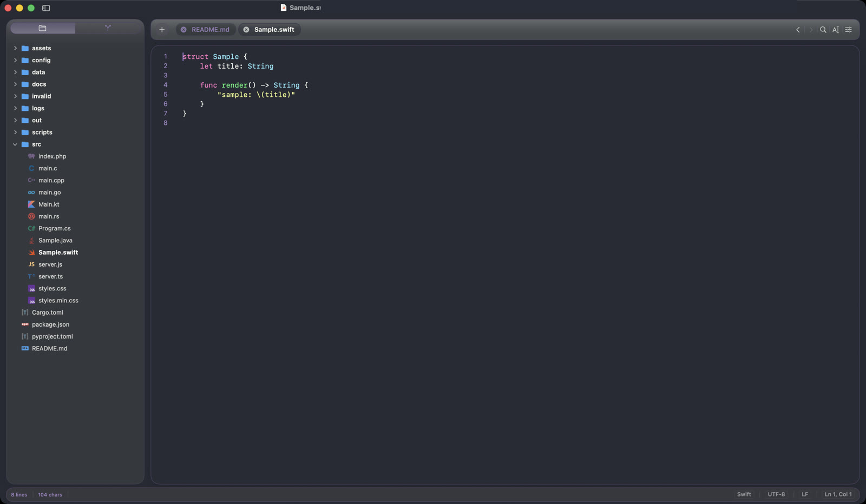Expand the out folder

tap(15, 120)
